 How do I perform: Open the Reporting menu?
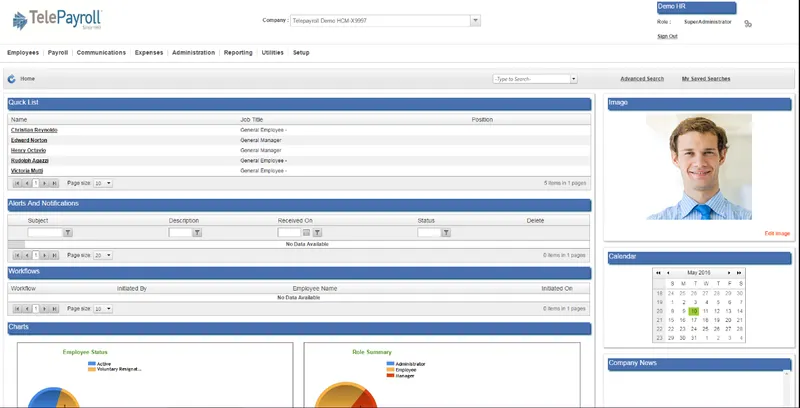click(238, 53)
